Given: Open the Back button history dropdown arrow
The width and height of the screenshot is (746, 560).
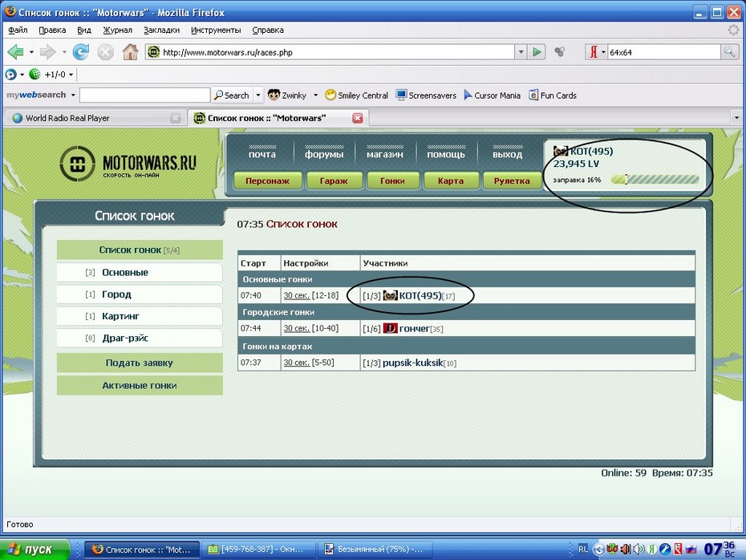Looking at the screenshot, I should tap(31, 52).
